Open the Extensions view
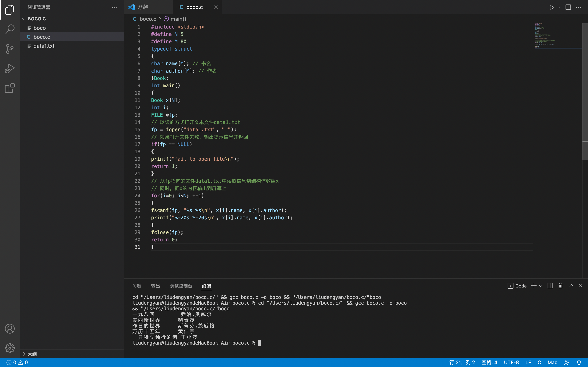This screenshot has height=367, width=588. tap(10, 88)
